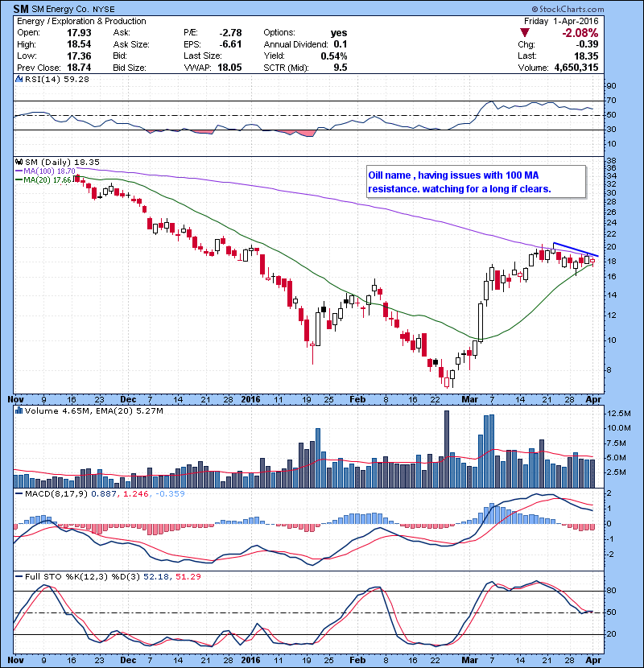Viewport: 644px width, 668px height.
Task: Click the Last Size label
Action: [x=202, y=56]
